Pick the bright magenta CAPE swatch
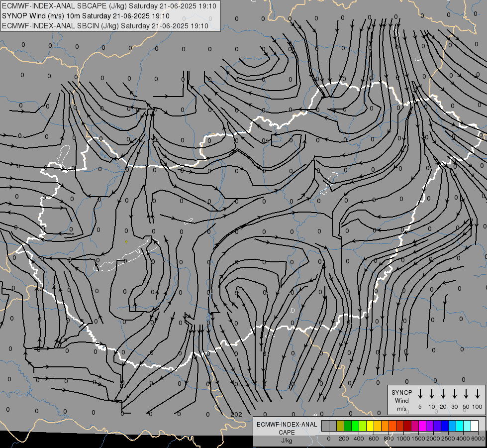The height and width of the screenshot is (448, 487). pyautogui.click(x=423, y=426)
